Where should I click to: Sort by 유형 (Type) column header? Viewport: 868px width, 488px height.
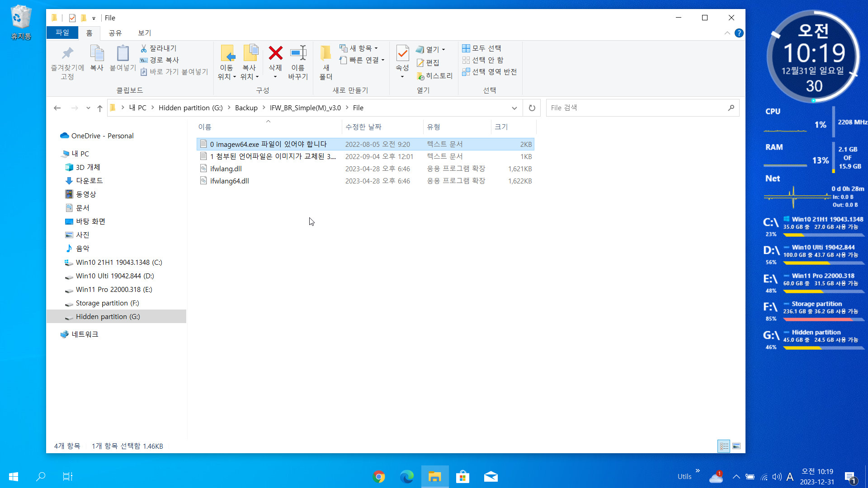point(457,127)
